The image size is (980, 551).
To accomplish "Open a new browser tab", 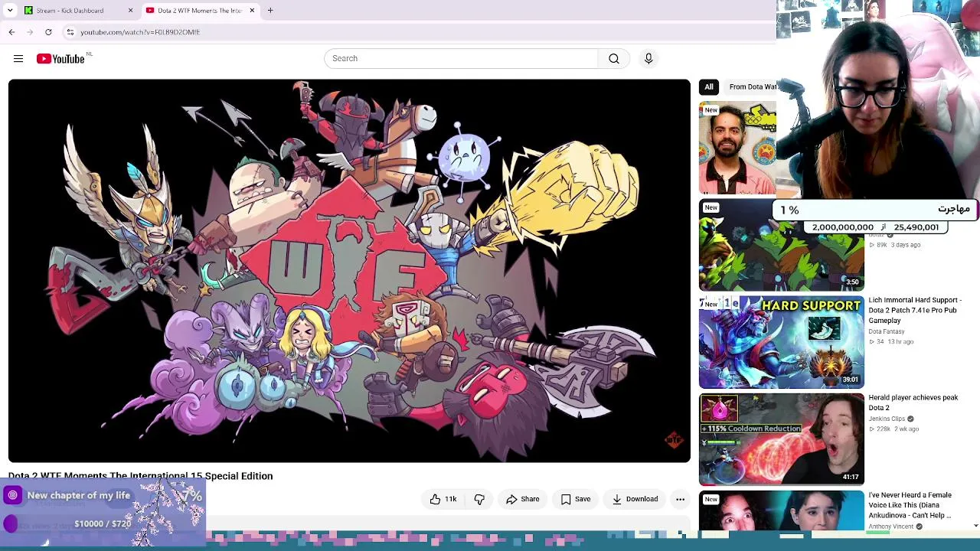I will pyautogui.click(x=270, y=10).
